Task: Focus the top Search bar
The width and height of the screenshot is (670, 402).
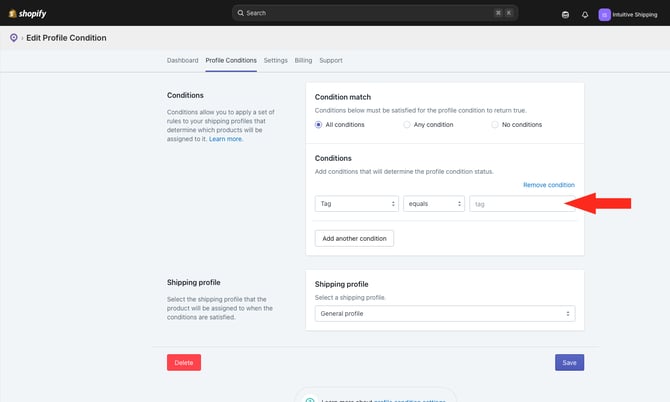Action: [x=375, y=13]
